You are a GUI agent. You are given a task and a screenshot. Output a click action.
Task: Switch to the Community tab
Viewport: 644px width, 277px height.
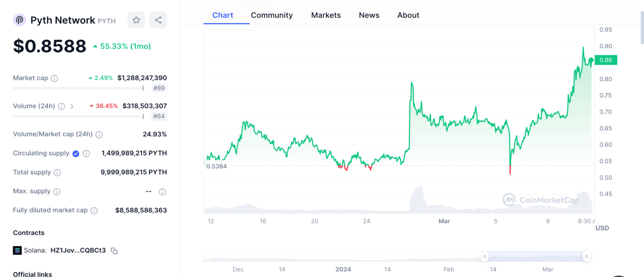[x=272, y=15]
